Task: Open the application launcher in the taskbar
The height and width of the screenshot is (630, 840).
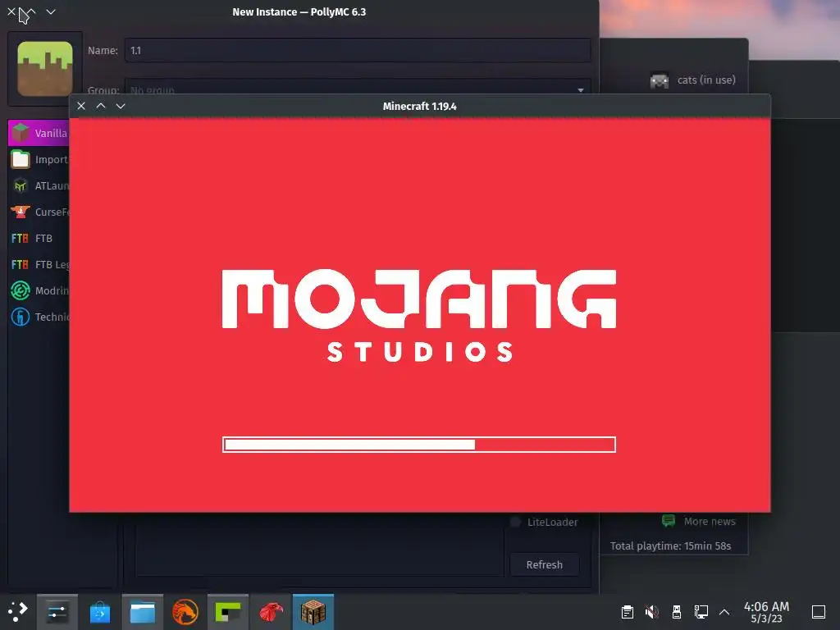Action: point(17,611)
